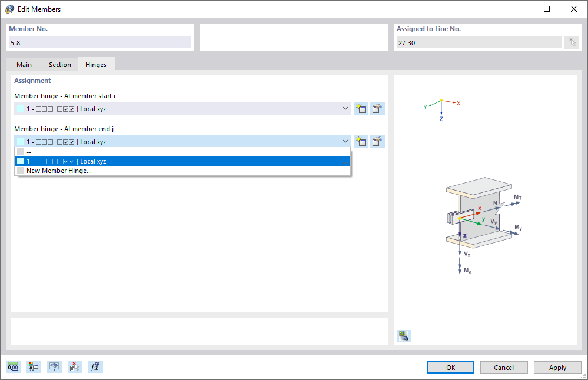Create new member hinge for member end j
This screenshot has width=588, height=380.
(361, 141)
